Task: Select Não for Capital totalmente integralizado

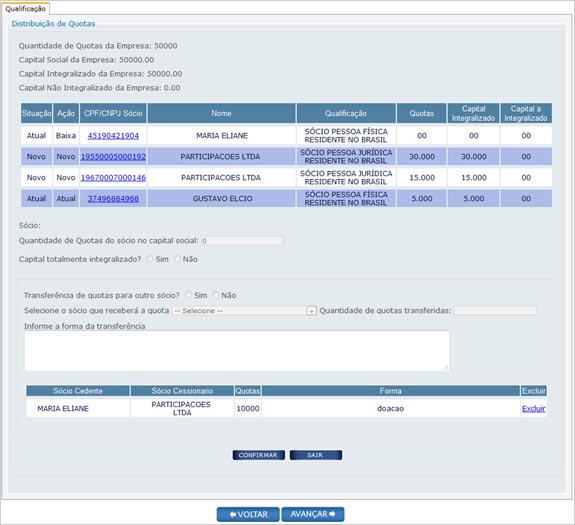Action: 177,259
